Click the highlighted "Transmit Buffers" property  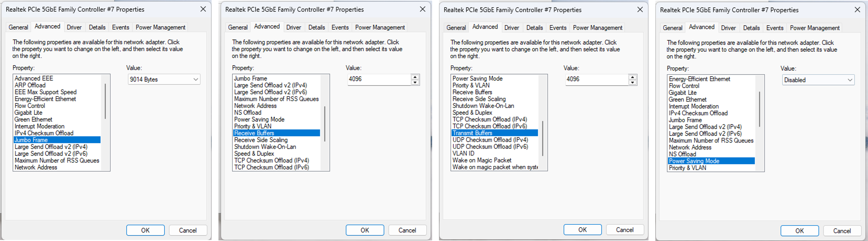tap(472, 133)
